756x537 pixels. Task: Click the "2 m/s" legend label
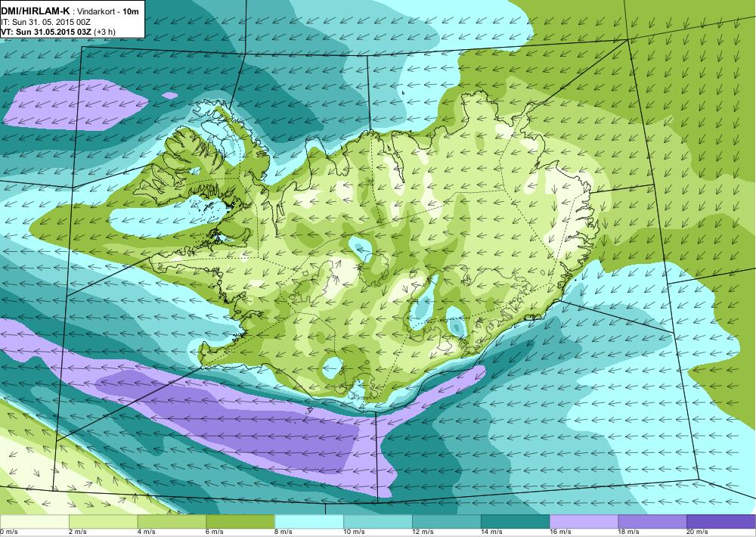coord(78,532)
